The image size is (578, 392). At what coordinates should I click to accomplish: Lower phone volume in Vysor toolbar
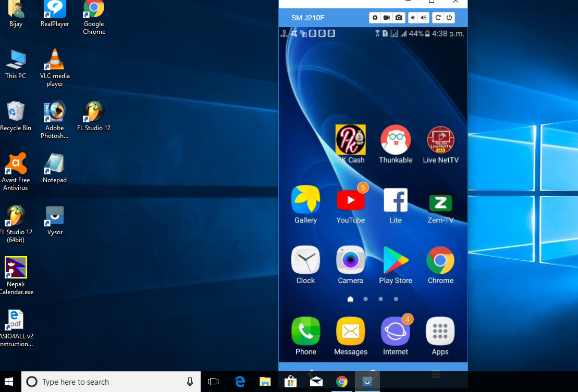tap(413, 18)
